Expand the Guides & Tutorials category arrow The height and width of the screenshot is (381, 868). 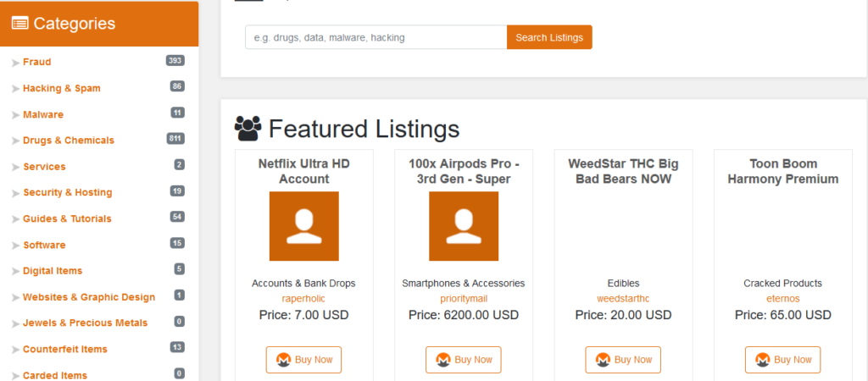[x=15, y=219]
